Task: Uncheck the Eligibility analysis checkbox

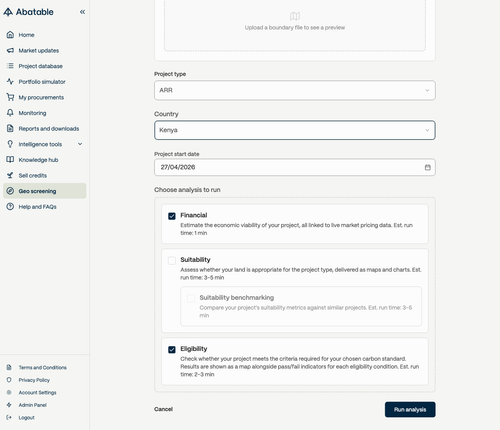Action: [172, 350]
